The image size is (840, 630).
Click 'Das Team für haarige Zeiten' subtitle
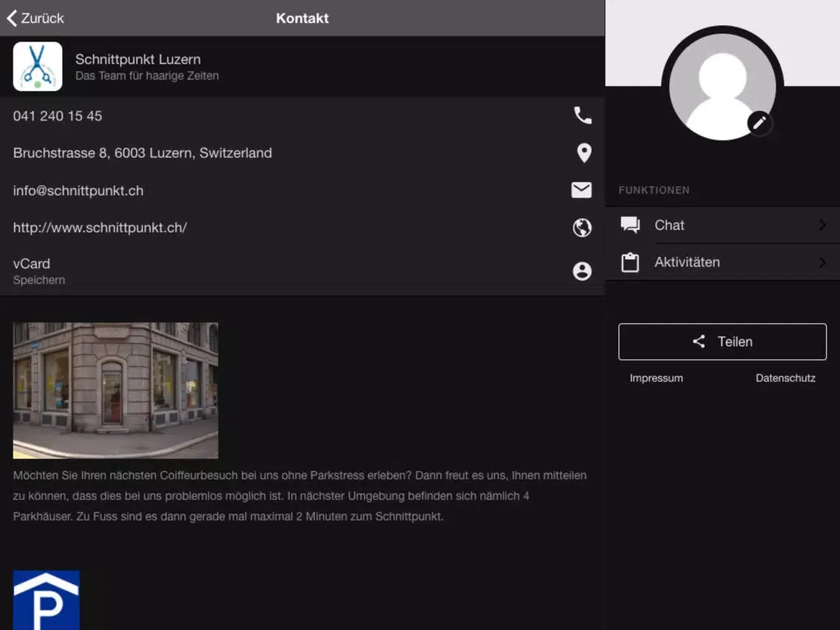147,76
